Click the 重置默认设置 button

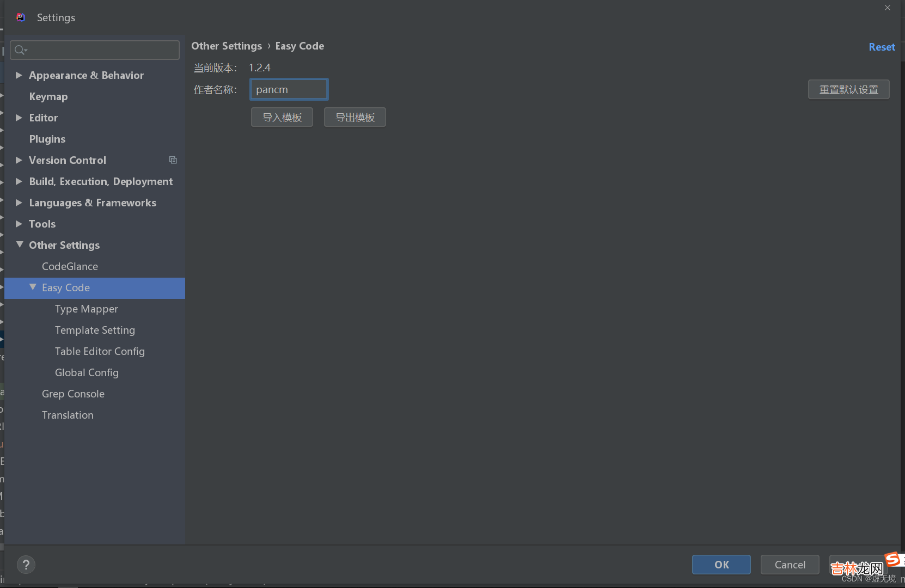[x=848, y=89]
